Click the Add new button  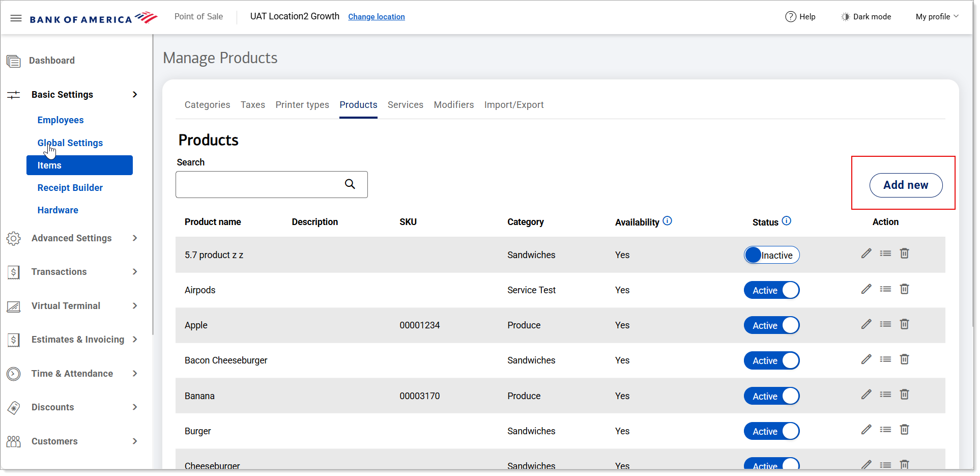(906, 185)
